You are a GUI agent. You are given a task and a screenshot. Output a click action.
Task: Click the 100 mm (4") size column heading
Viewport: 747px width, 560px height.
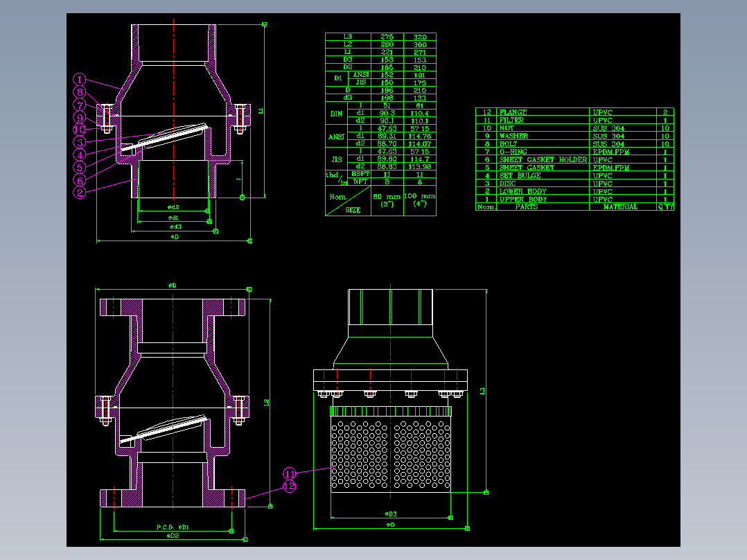[420, 200]
